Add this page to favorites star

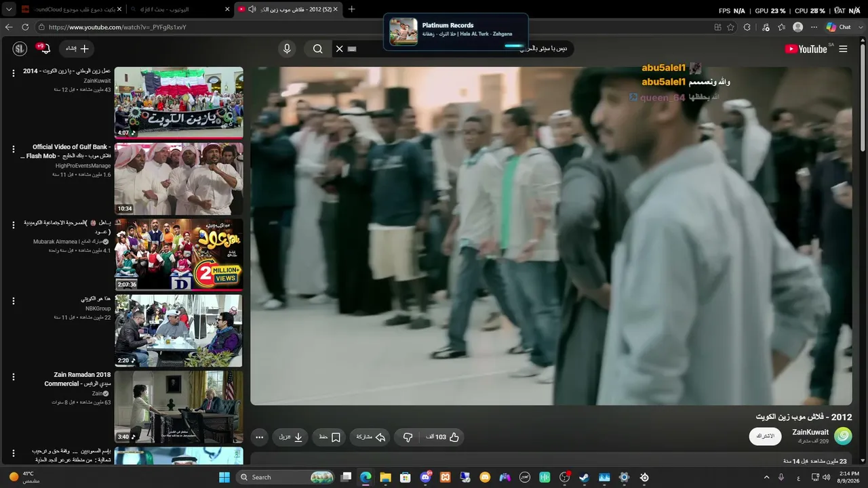[730, 27]
